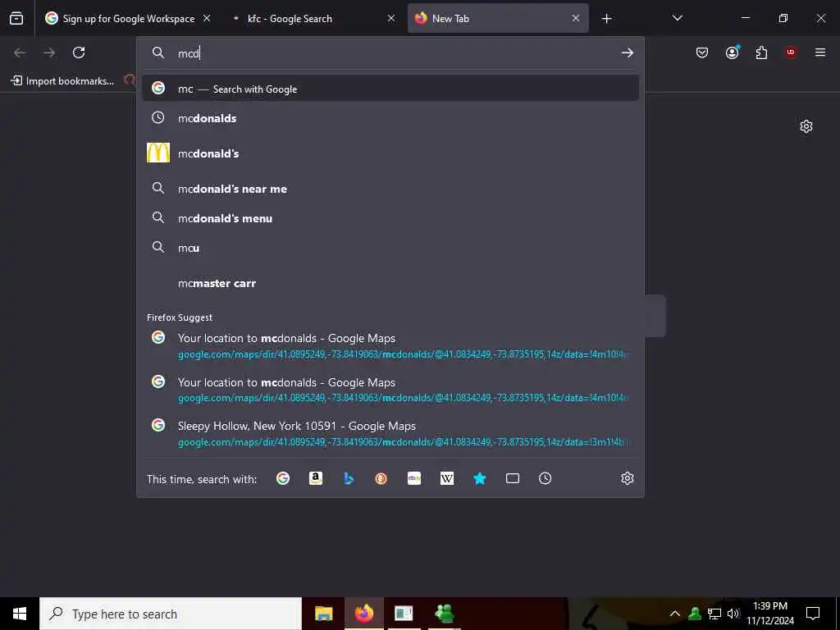Select mcdonald's menu suggestion
This screenshot has height=630, width=840.
pos(390,218)
